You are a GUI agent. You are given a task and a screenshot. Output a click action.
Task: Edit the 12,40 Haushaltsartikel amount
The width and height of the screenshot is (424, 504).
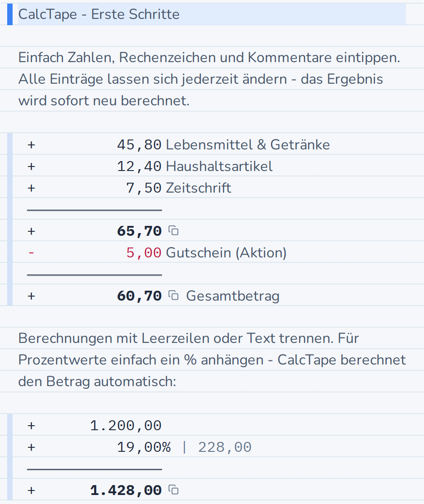point(139,166)
